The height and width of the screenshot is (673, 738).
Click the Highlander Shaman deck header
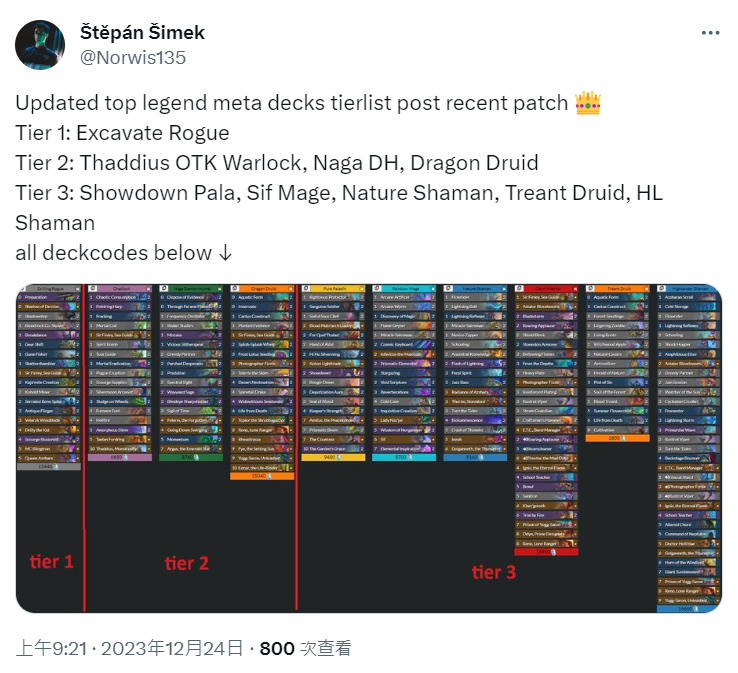coord(689,288)
